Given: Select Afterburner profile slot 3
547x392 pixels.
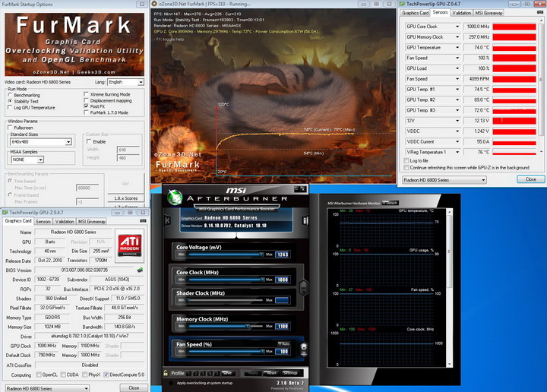Looking at the screenshot, I should (x=203, y=373).
